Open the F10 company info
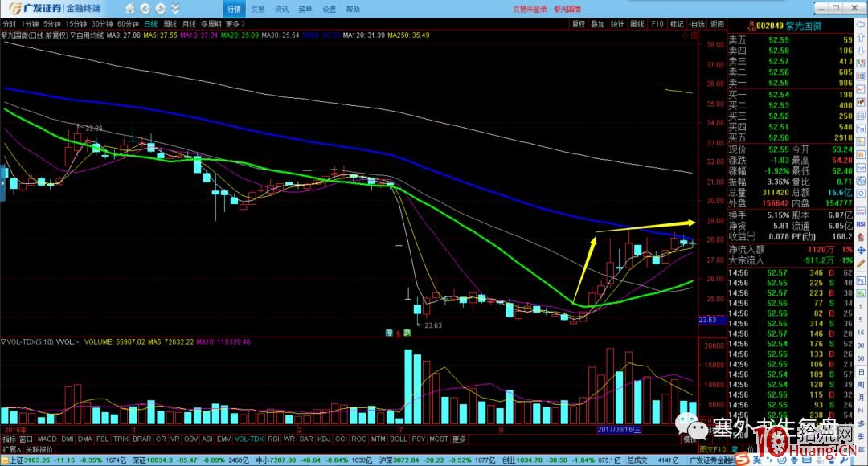Viewport: 868px width, 466px height. [x=657, y=24]
